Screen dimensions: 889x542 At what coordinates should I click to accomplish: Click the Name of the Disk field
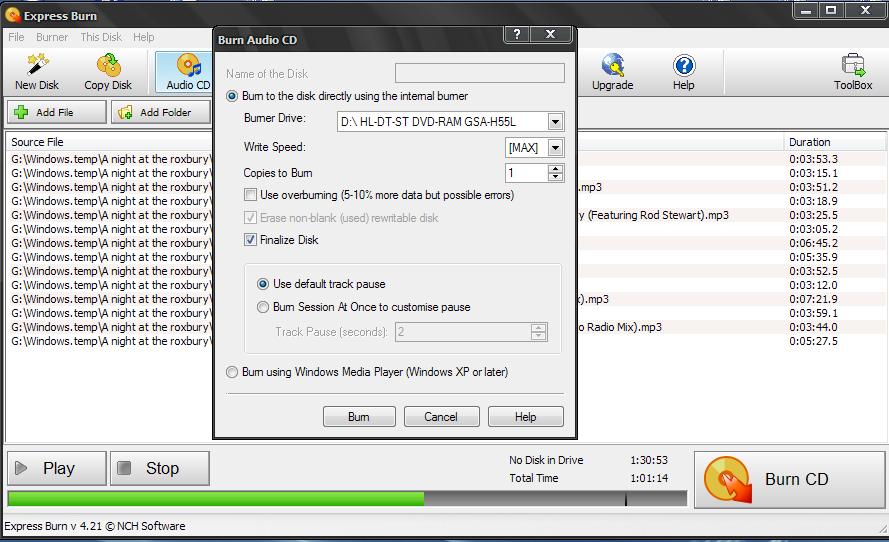[480, 73]
